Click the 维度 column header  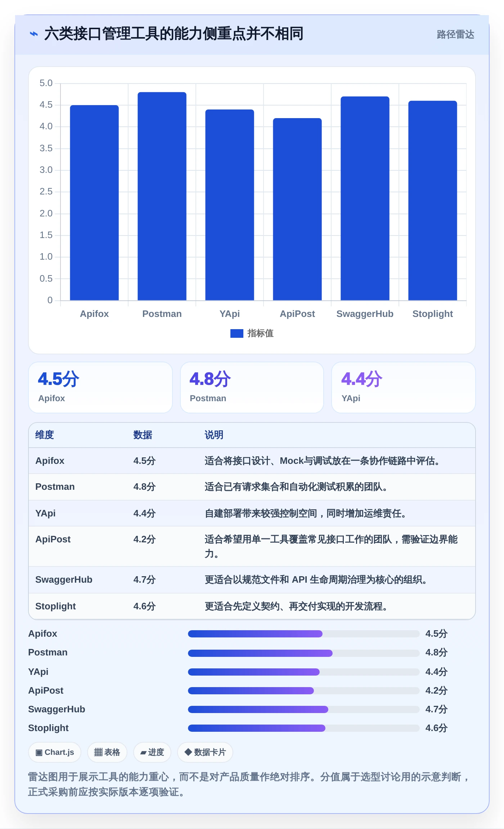click(45, 435)
